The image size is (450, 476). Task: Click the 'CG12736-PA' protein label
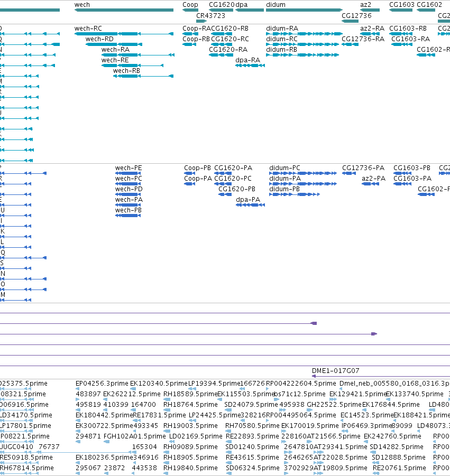[x=363, y=168]
